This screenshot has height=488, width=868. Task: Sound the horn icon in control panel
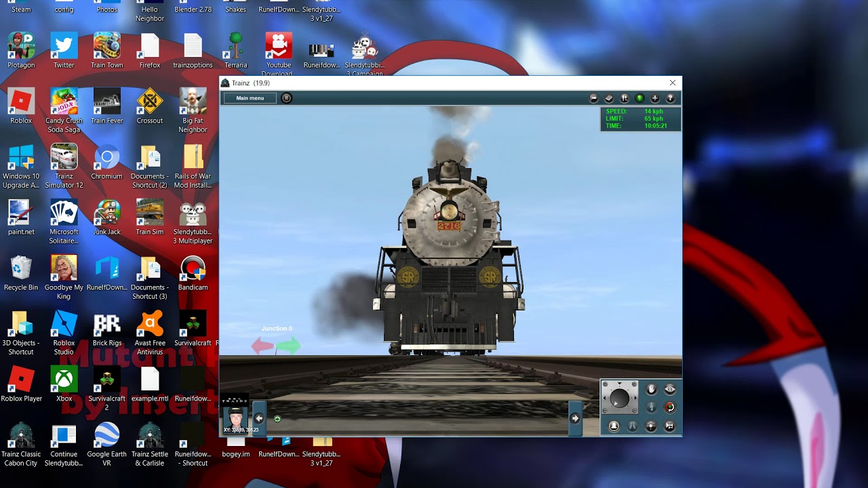pos(670,426)
